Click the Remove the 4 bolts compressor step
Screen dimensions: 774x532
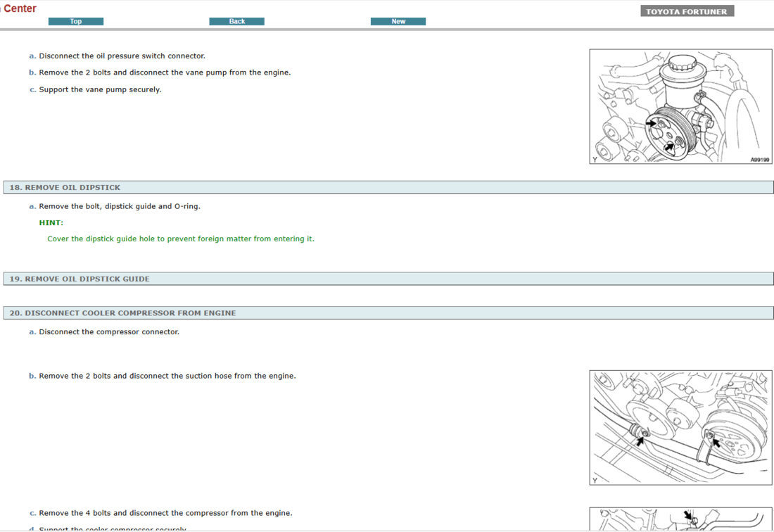tap(165, 514)
